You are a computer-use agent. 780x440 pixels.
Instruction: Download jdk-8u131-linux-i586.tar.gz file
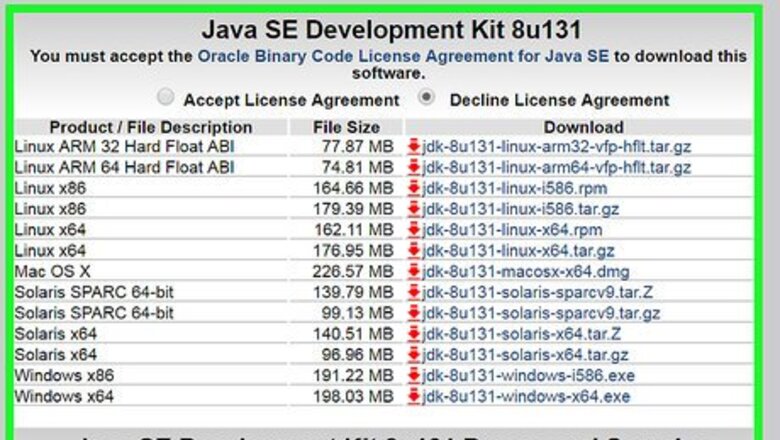tap(520, 209)
